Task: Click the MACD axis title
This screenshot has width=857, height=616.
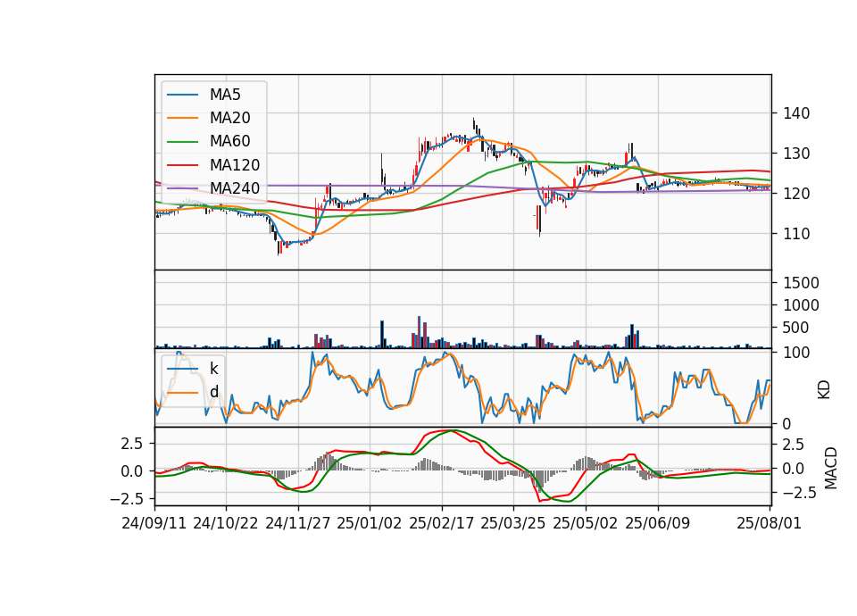Action: (x=831, y=468)
